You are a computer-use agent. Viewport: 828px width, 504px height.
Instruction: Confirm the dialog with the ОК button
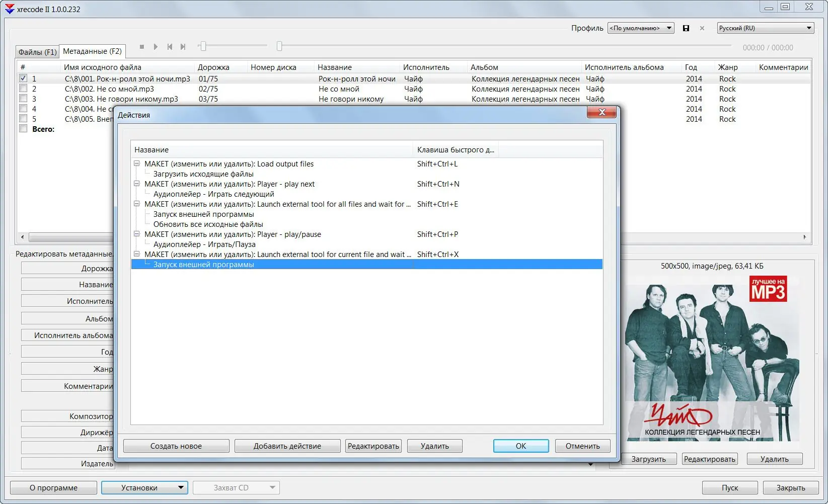coord(520,446)
